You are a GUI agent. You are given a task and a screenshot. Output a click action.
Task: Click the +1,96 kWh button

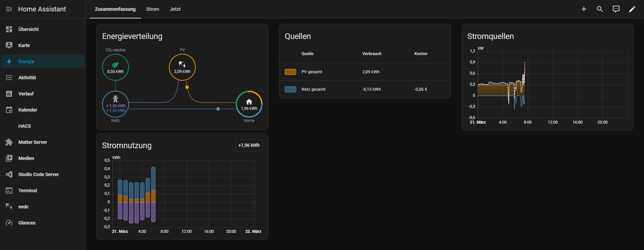249,145
